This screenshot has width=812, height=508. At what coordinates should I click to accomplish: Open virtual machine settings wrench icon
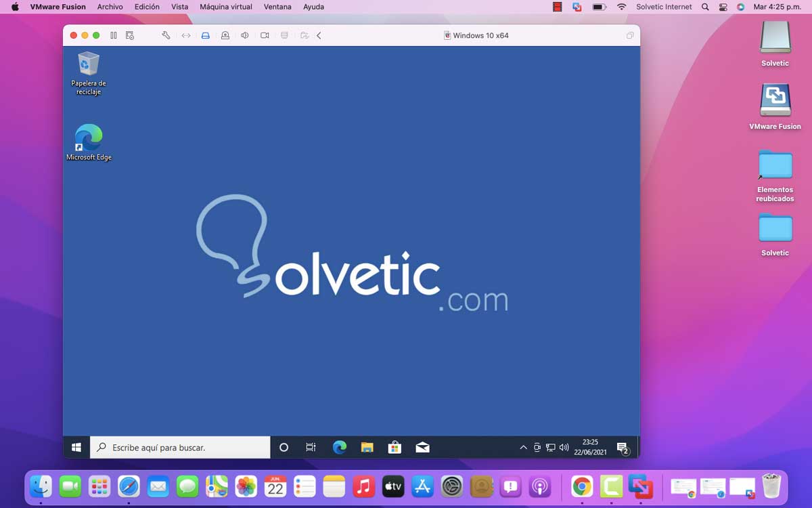point(166,35)
